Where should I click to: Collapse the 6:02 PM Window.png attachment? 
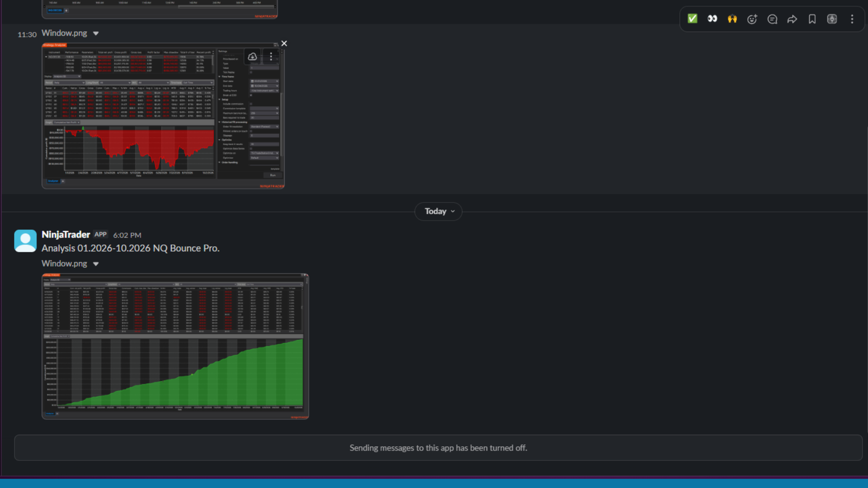click(x=96, y=264)
